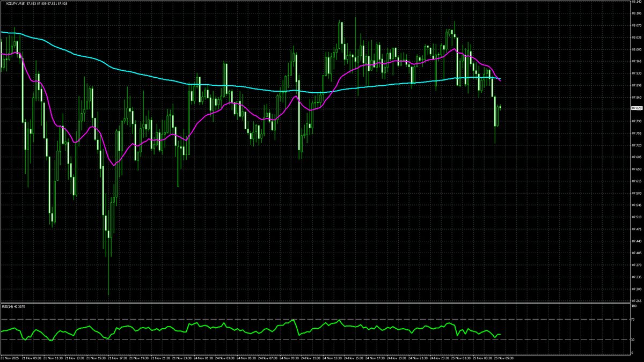Click time axis label 21 Nov 15:30
The width and height of the screenshot is (644, 362).
coord(97,358)
